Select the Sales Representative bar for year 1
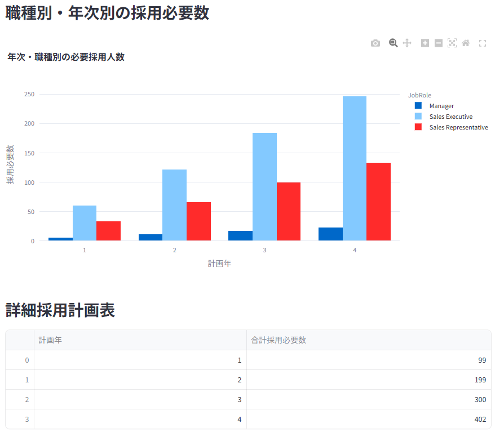The width and height of the screenshot is (504, 437). (108, 231)
